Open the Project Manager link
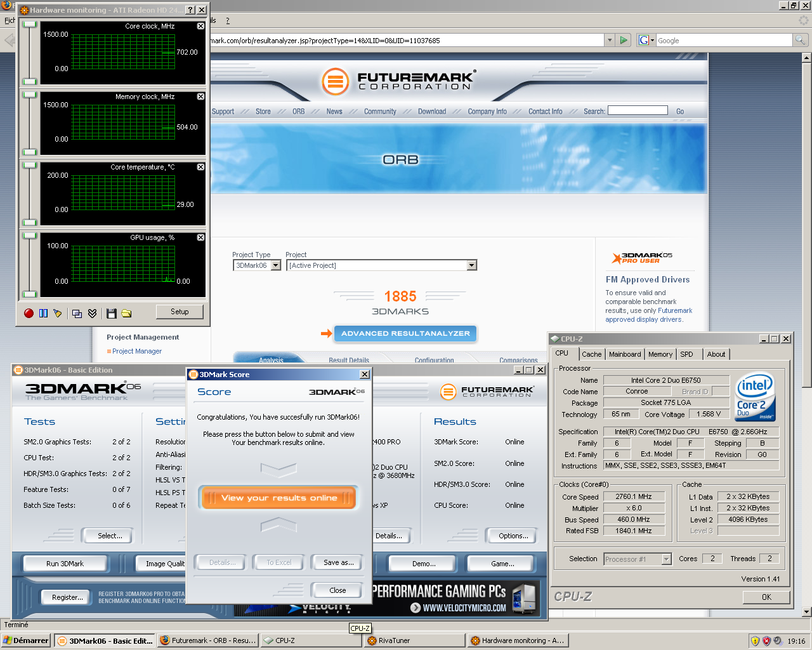This screenshot has height=650, width=812. (137, 351)
